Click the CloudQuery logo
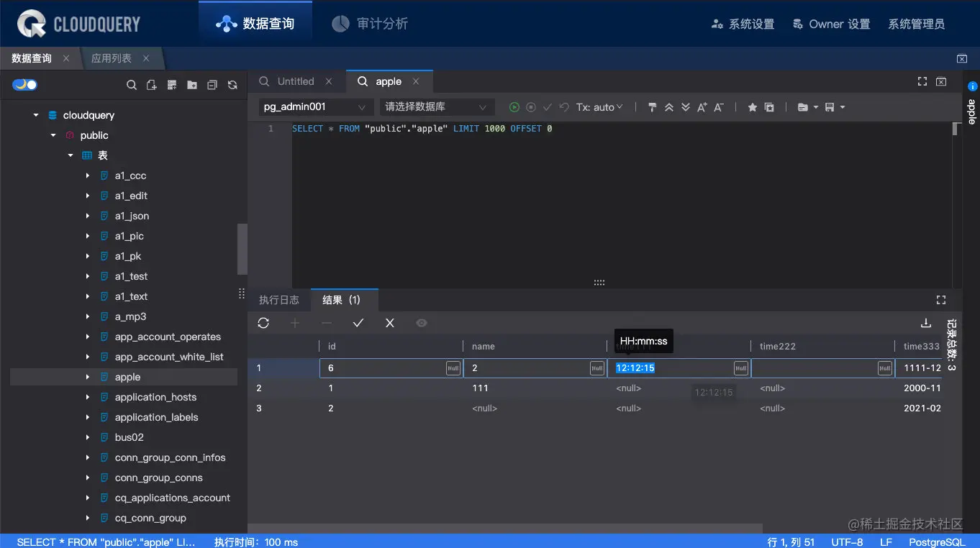Screen dimensions: 980x548 (x=79, y=24)
